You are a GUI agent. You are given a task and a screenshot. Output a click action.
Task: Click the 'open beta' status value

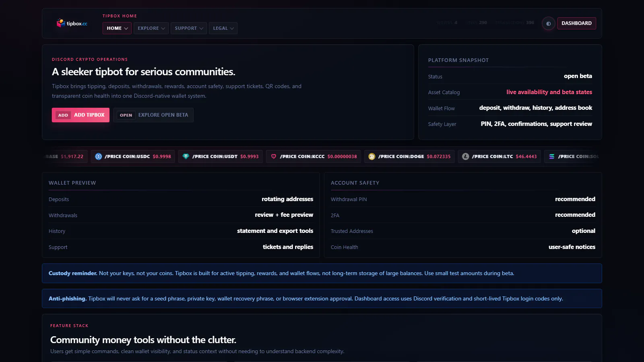click(x=578, y=76)
